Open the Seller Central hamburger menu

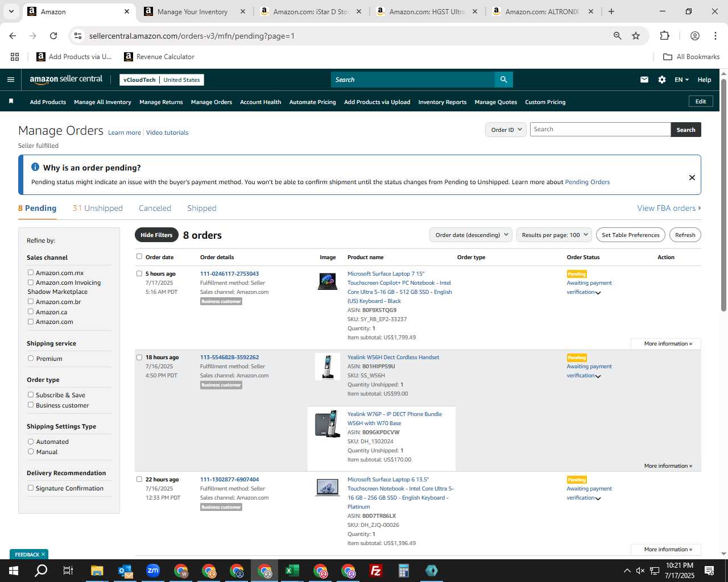(11, 80)
